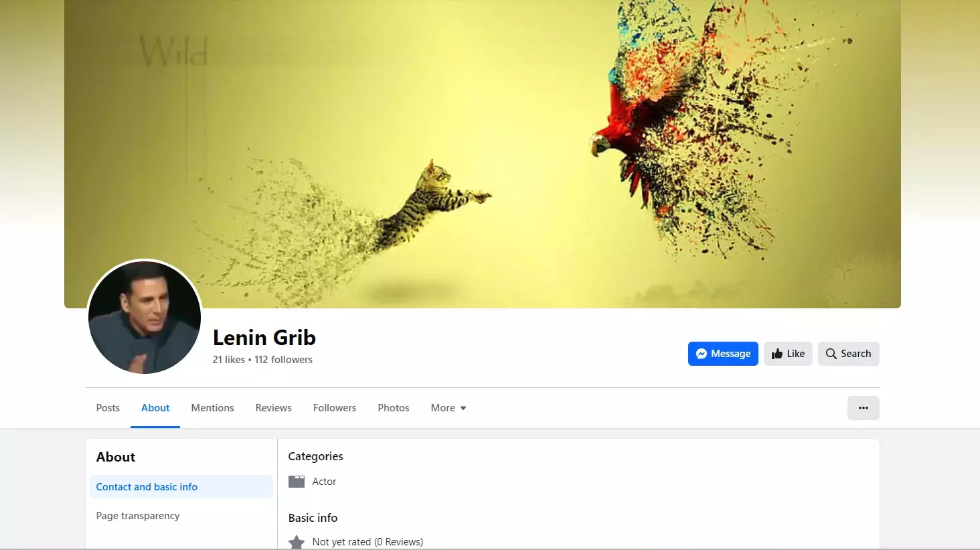Go to the Followers tab
Screen dimensions: 980x550
click(x=335, y=408)
